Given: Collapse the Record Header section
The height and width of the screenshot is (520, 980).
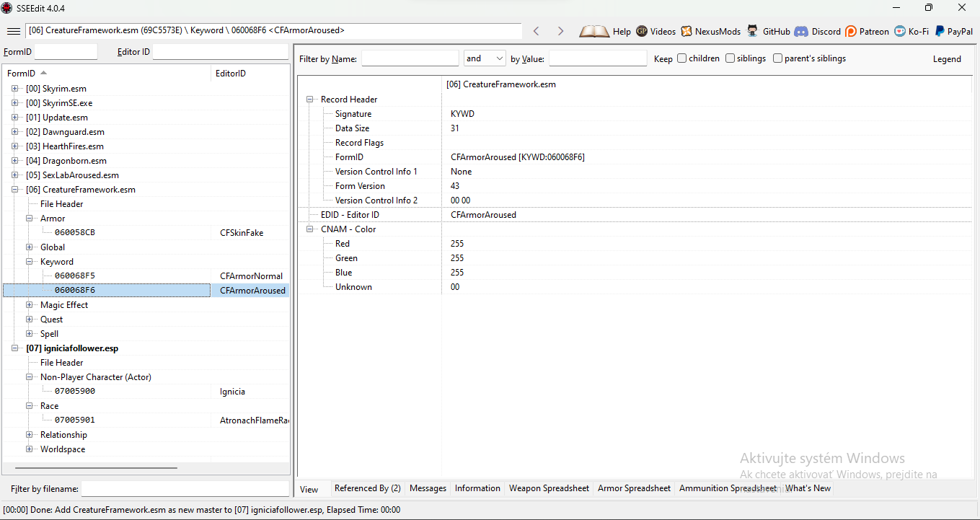Looking at the screenshot, I should (310, 100).
